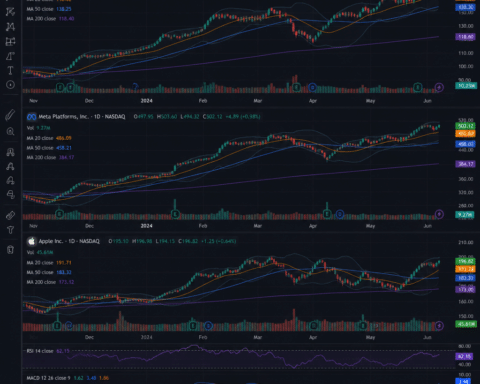Select the MA 20 close 191.71 legend
The height and width of the screenshot is (384, 480).
[49, 263]
